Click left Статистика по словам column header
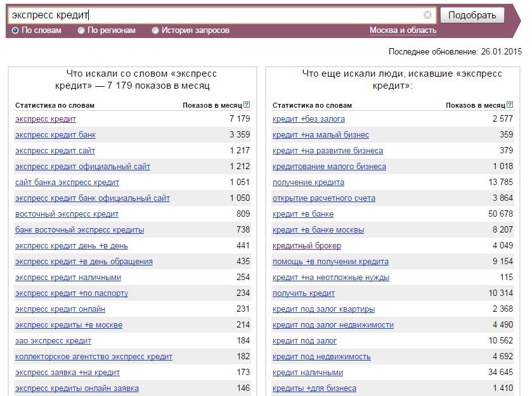 pyautogui.click(x=55, y=105)
